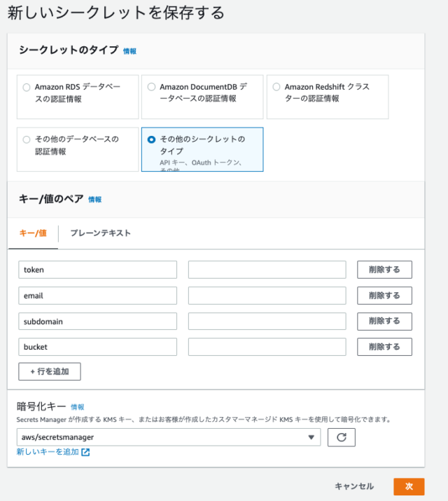Open 情報 link next to キー/値のペア
Screen dimensions: 448x501
pyautogui.click(x=94, y=200)
